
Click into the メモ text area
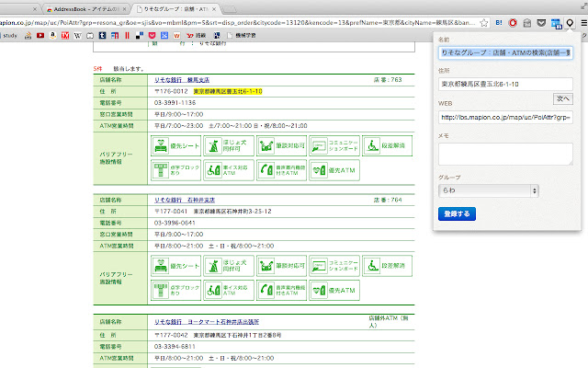(504, 154)
